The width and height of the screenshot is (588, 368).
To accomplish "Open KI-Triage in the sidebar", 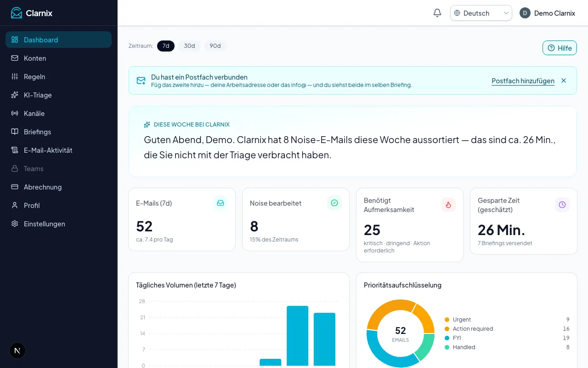I will [58, 95].
